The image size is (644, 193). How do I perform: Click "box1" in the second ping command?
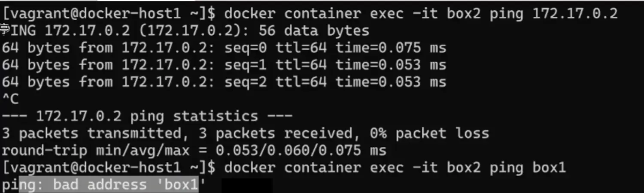549,168
